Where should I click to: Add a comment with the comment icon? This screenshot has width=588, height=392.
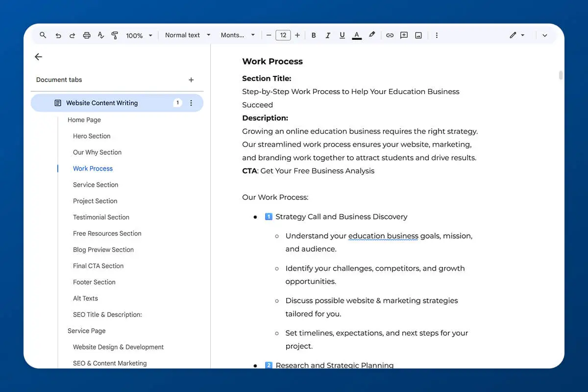(x=404, y=35)
